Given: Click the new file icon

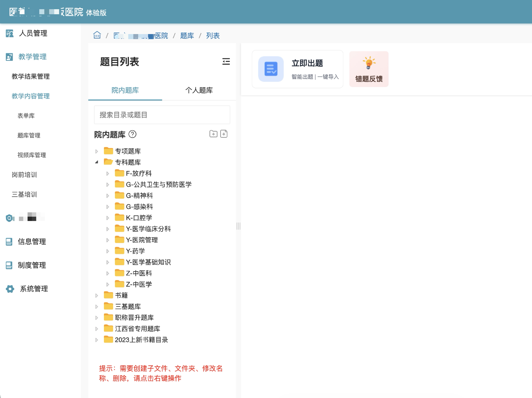Looking at the screenshot, I should [224, 134].
